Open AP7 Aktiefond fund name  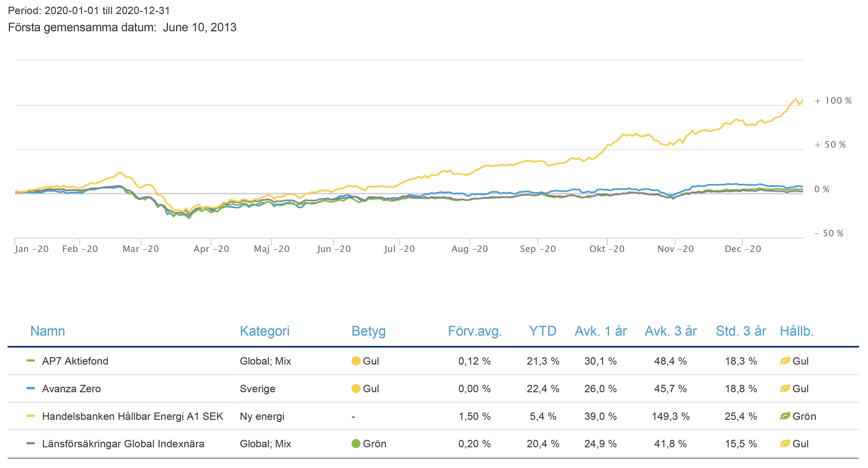pyautogui.click(x=75, y=361)
